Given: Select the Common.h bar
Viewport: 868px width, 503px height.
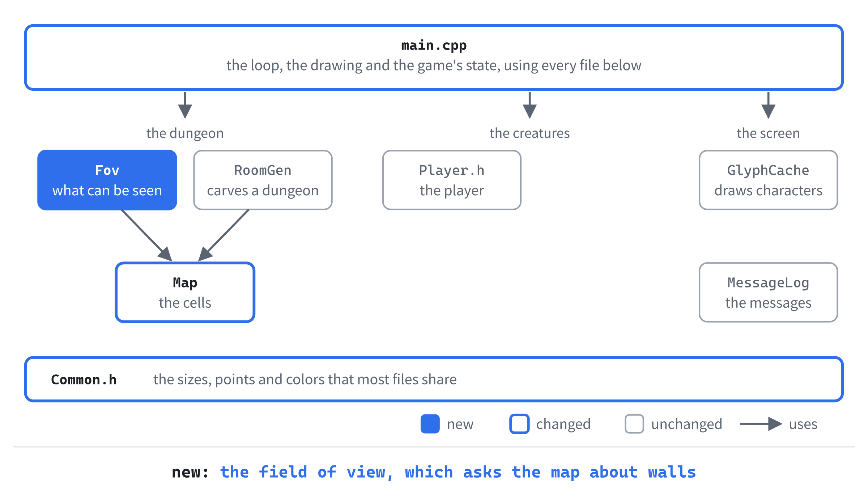Looking at the screenshot, I should pyautogui.click(x=434, y=379).
